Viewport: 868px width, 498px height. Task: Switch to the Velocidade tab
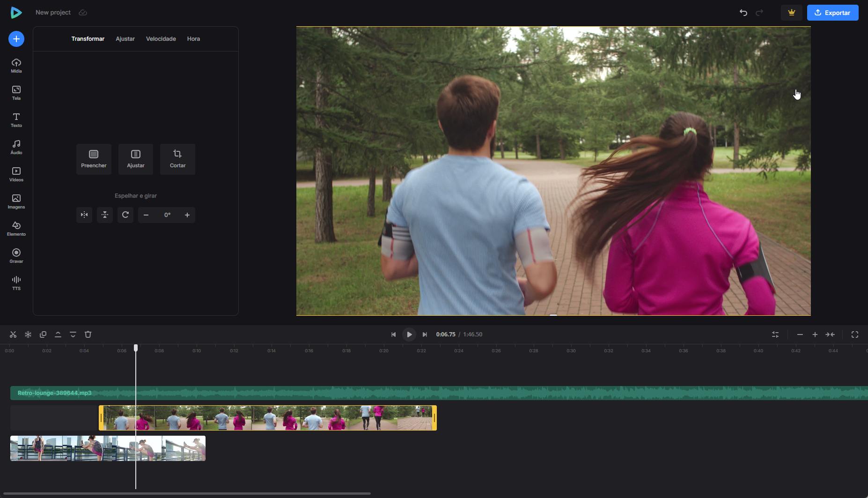tap(161, 39)
